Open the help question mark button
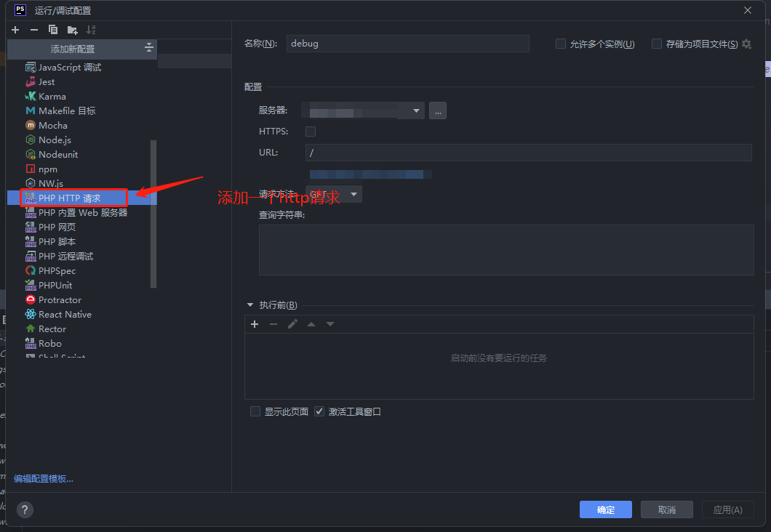The image size is (771, 532). 25,509
